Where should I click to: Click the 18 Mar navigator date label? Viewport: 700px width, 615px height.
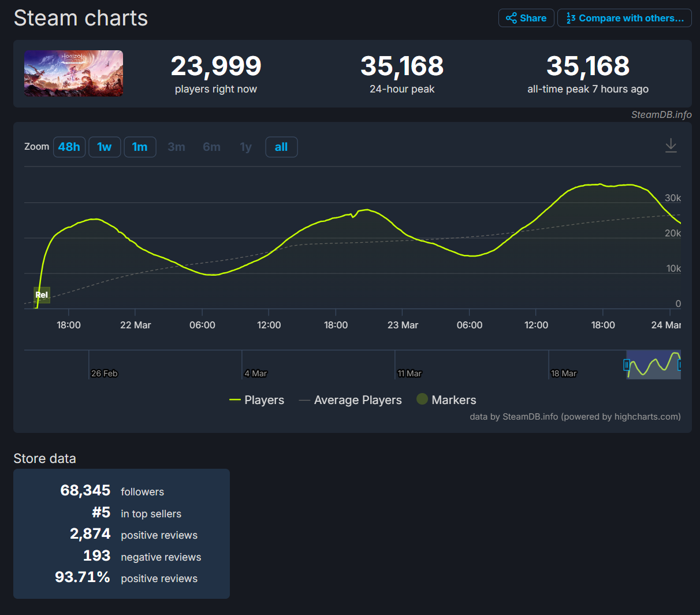coord(564,373)
